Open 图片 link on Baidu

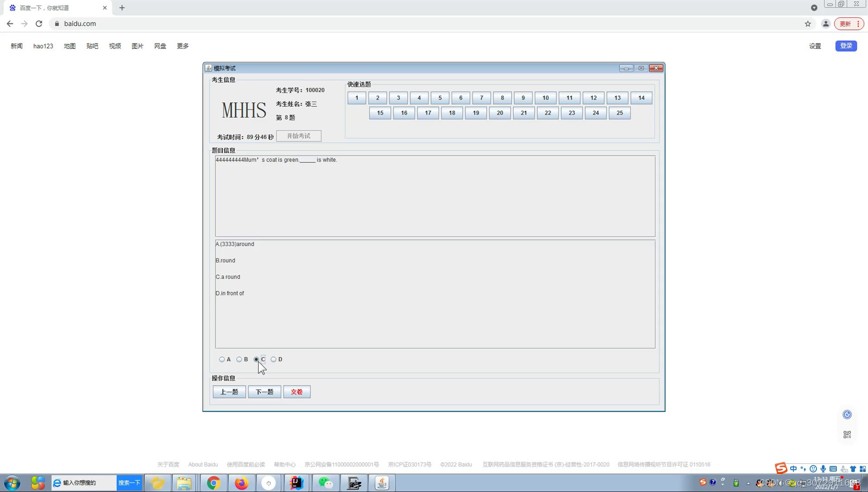click(137, 46)
